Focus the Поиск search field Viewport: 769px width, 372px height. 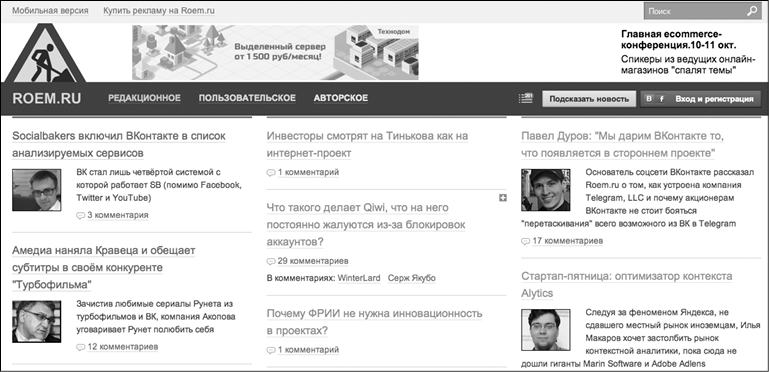point(694,11)
